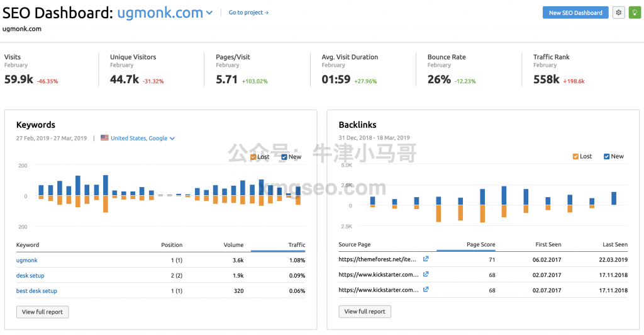Open themeforest.net source page external link icon
This screenshot has width=644, height=335.
pyautogui.click(x=426, y=259)
